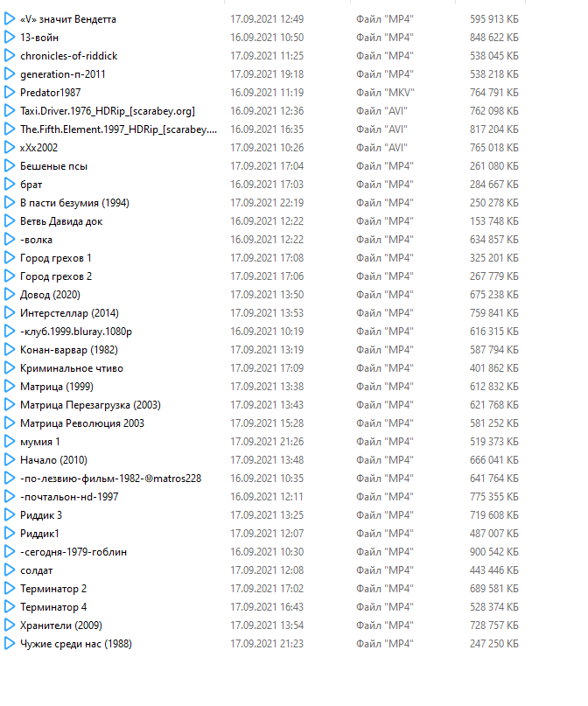Select the video icon for Predator1987
This screenshot has width=588, height=706.
[10, 93]
